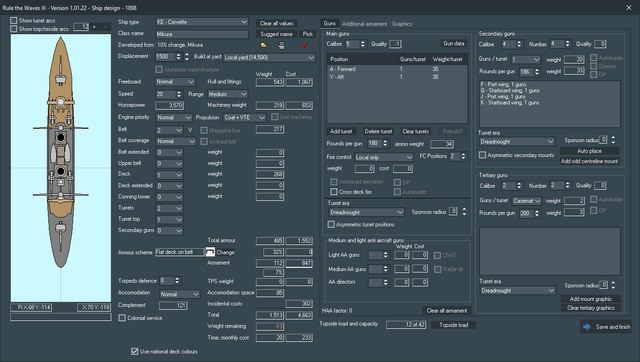Click the Torpedo defence stepper

click(x=177, y=280)
